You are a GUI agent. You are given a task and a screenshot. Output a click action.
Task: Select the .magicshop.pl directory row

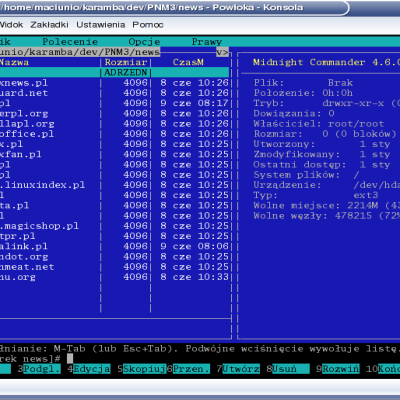point(115,226)
